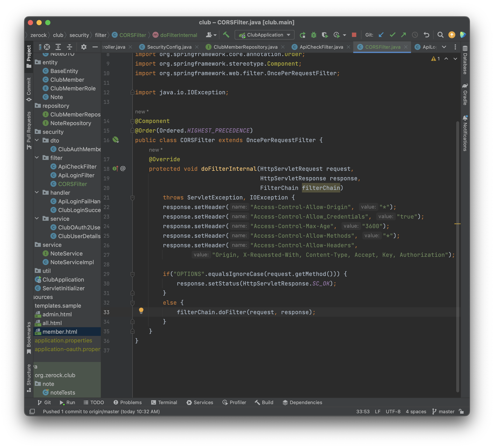Start debugging with the bug icon

click(x=314, y=35)
